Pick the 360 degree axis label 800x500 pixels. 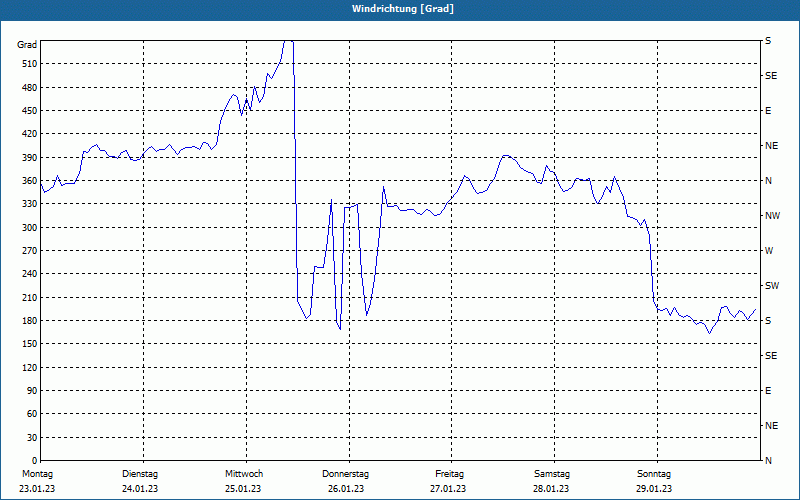pos(31,181)
